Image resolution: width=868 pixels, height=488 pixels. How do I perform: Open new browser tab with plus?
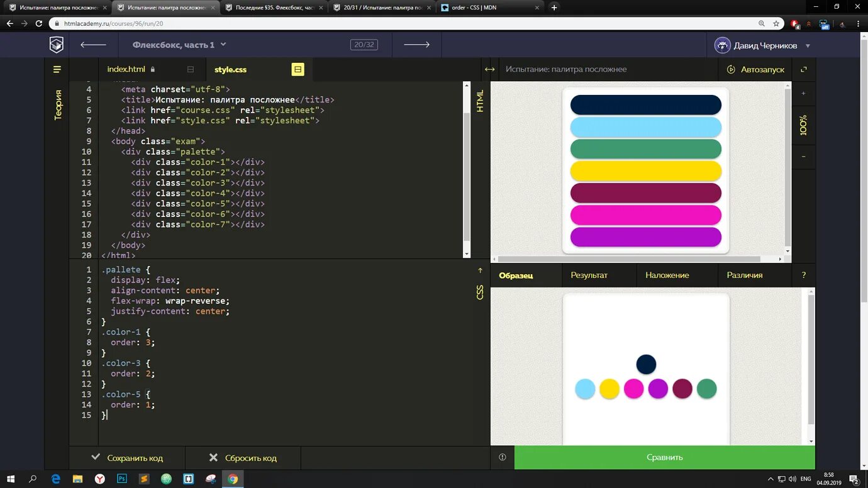[554, 8]
